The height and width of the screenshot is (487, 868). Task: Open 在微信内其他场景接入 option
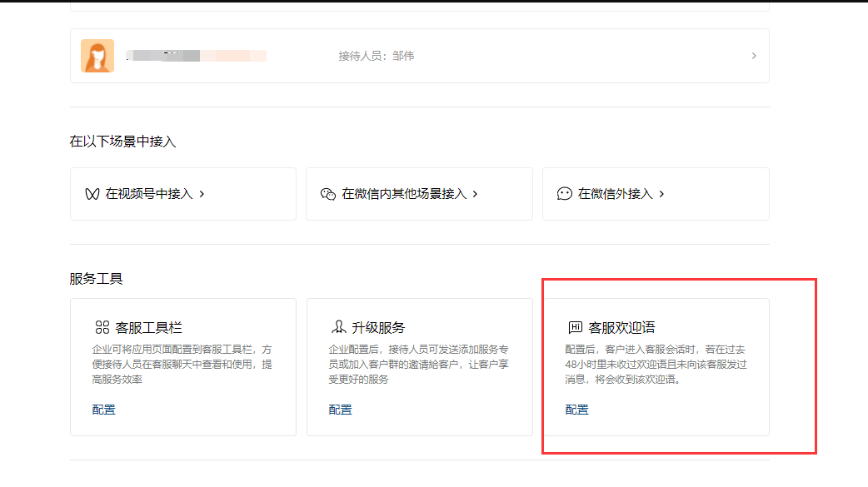pyautogui.click(x=404, y=194)
